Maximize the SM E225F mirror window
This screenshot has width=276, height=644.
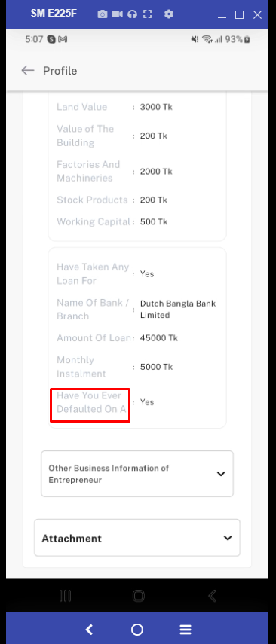239,15
